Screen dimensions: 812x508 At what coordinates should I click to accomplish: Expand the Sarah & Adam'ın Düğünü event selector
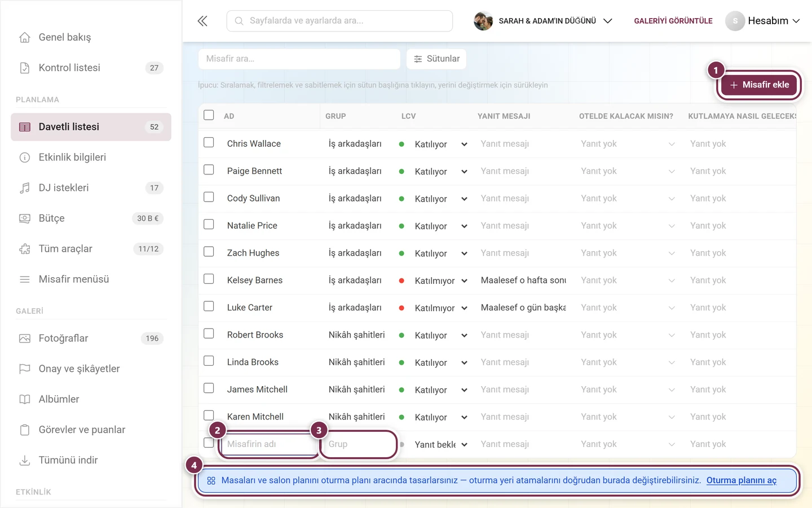[x=543, y=21]
